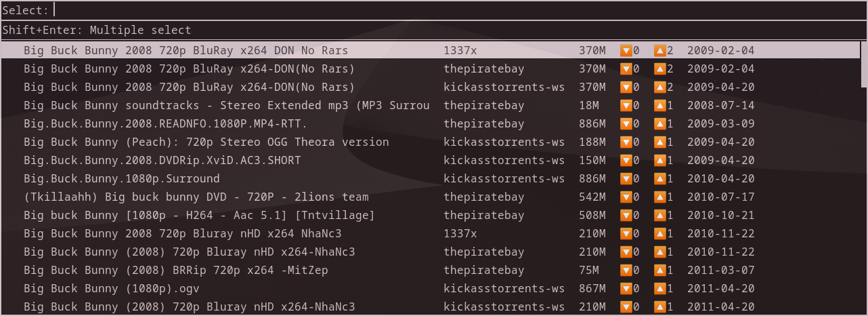The image size is (868, 316).
Task: Click leechers down-arrow icon in (Peach) OGG Theora row
Action: click(626, 142)
